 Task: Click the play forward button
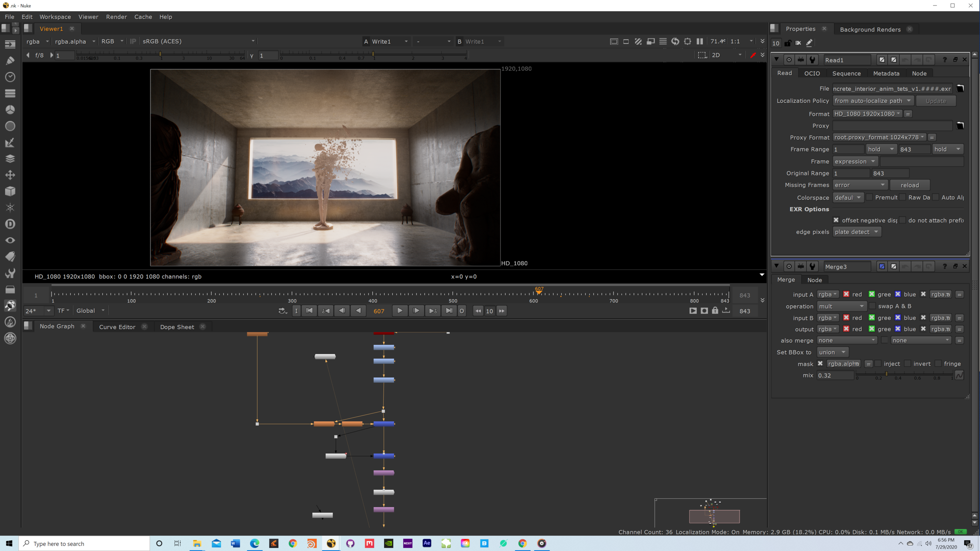click(399, 311)
